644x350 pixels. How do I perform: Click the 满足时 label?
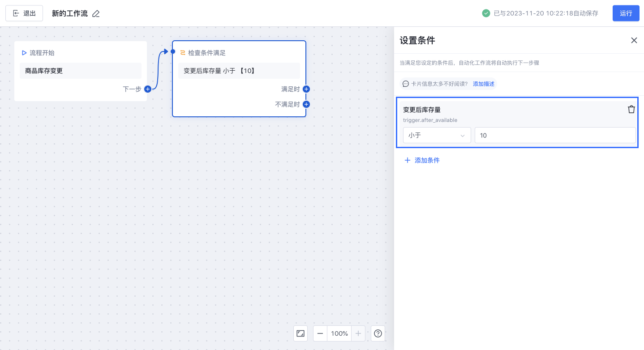pyautogui.click(x=291, y=89)
